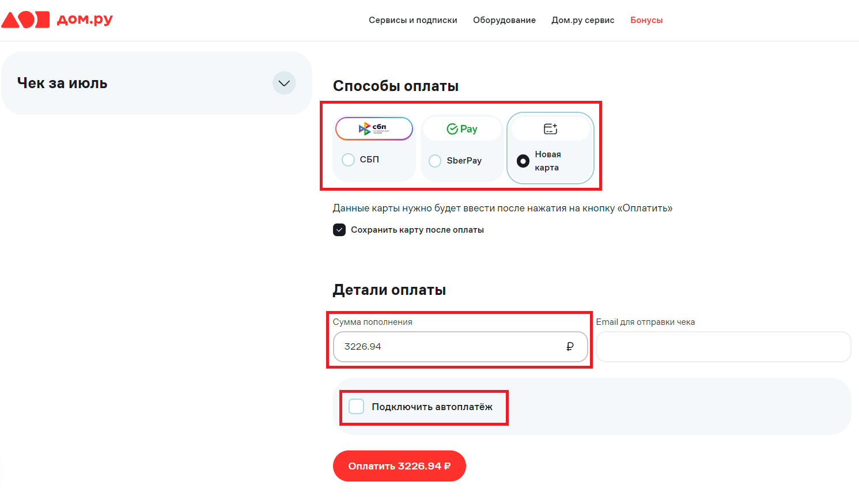Open the Сервисы и подписки menu
Image resolution: width=859 pixels, height=504 pixels.
(413, 20)
